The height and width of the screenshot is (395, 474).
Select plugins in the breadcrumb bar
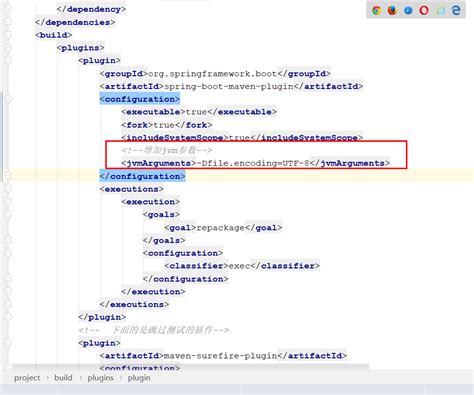[100, 378]
